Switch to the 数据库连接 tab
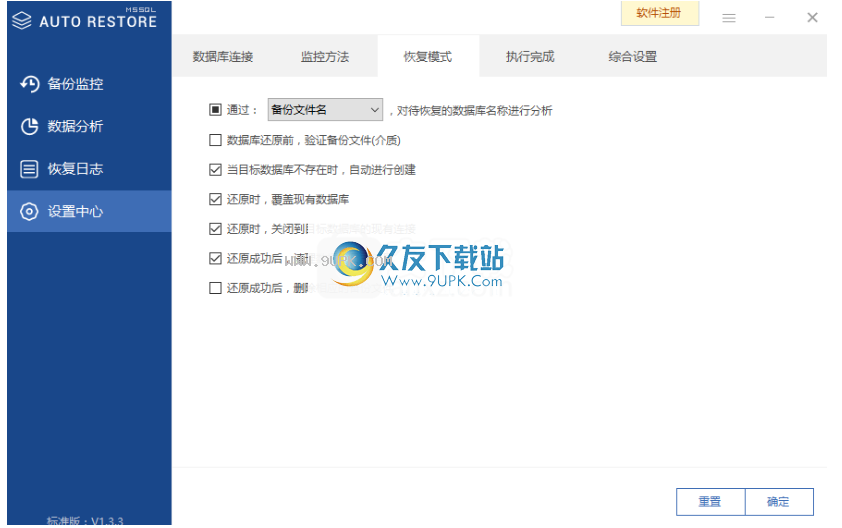The image size is (842, 528). [223, 56]
